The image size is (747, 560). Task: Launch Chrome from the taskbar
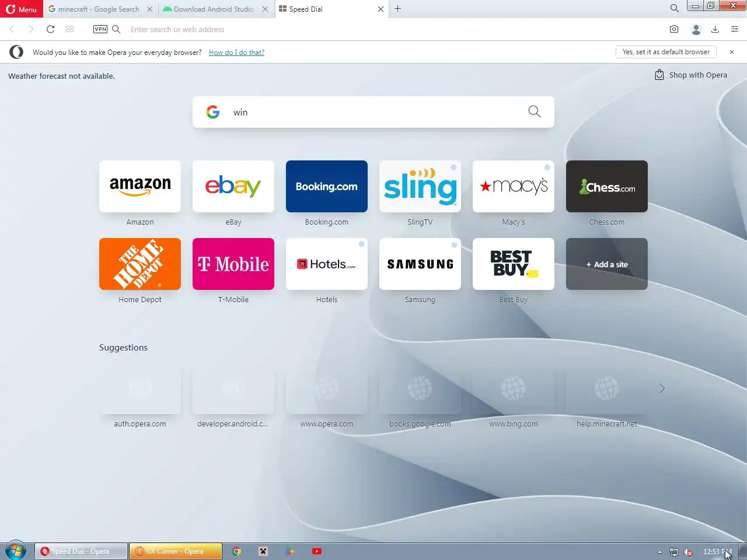coord(236,551)
